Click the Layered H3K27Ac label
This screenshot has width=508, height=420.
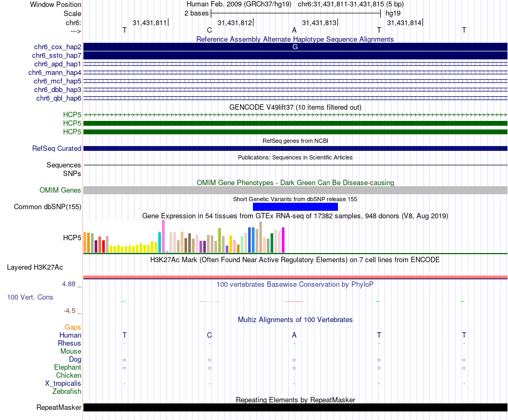pos(35,268)
